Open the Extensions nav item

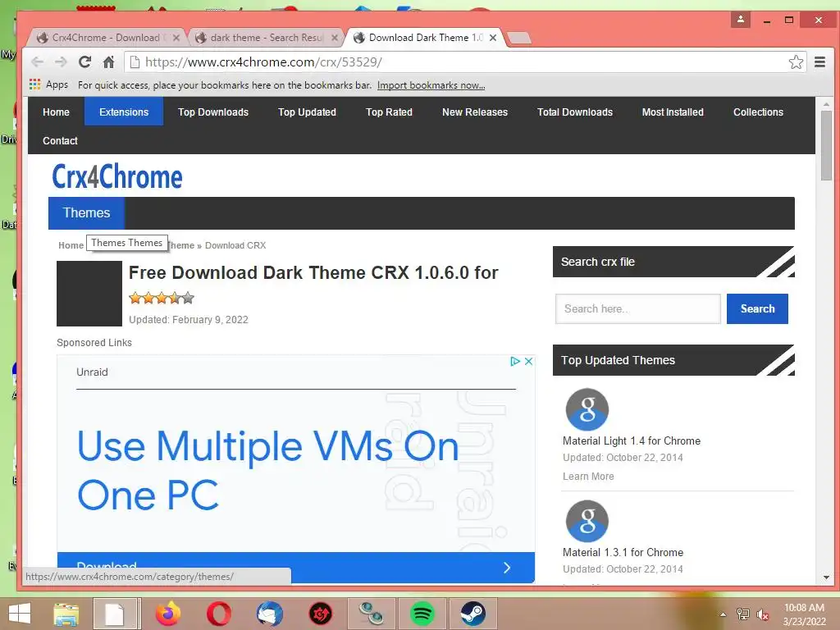(124, 112)
